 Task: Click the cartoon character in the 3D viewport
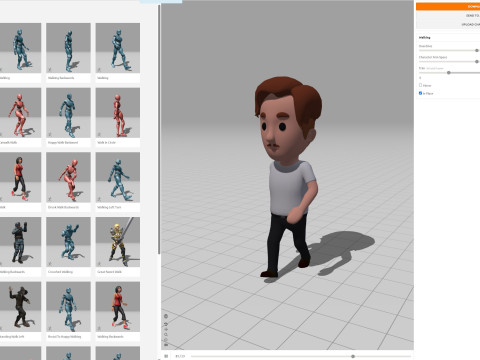[289, 177]
